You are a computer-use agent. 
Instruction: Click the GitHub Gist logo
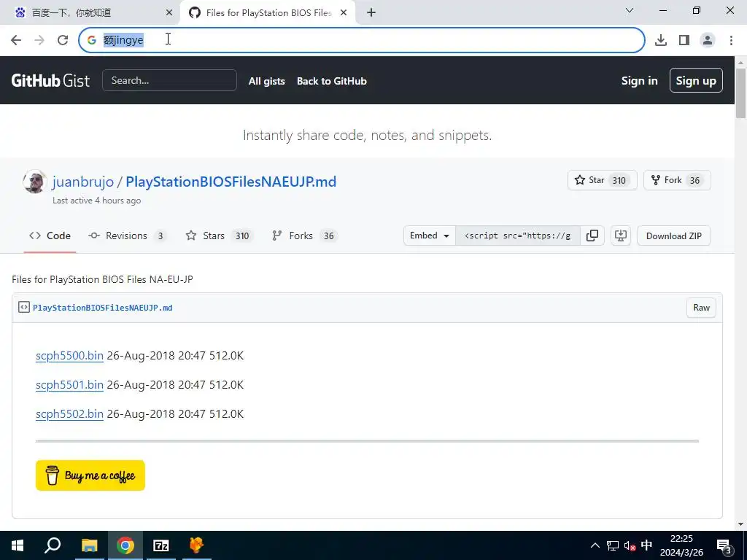point(50,80)
